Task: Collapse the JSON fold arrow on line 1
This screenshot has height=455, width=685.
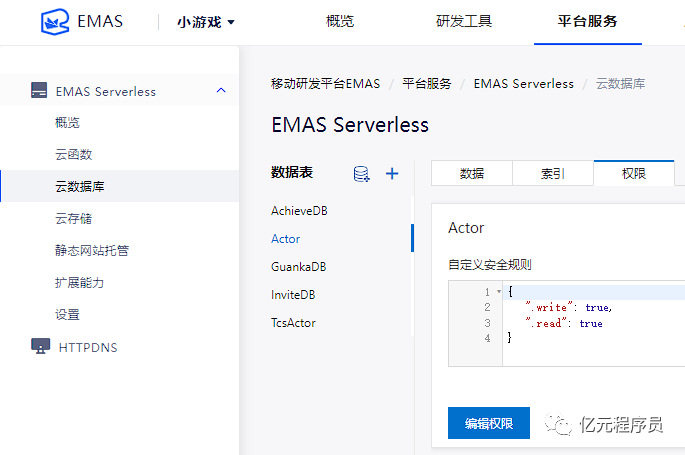Action: coord(499,291)
